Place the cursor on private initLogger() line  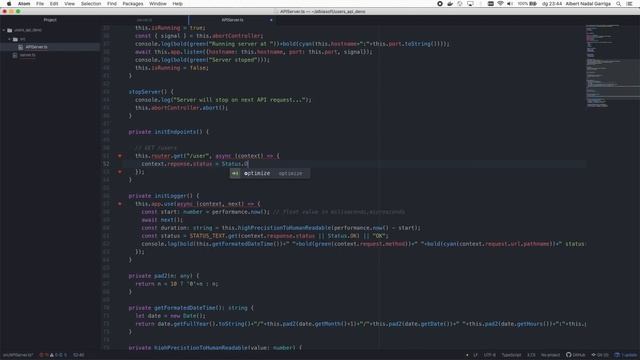click(163, 196)
